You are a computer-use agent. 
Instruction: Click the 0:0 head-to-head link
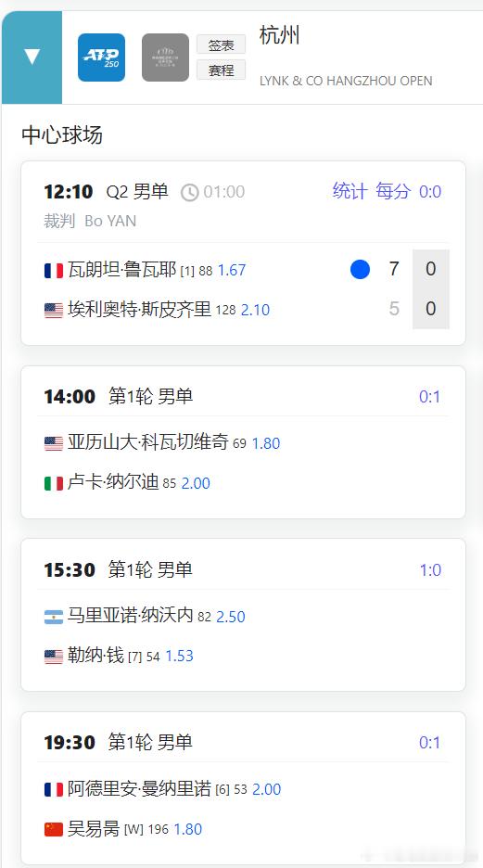click(430, 192)
